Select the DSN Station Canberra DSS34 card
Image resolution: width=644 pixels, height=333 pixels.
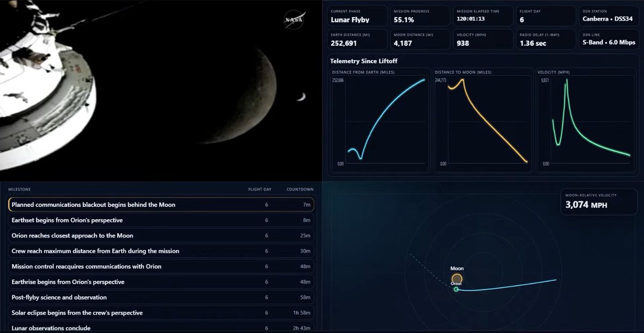[x=609, y=16]
